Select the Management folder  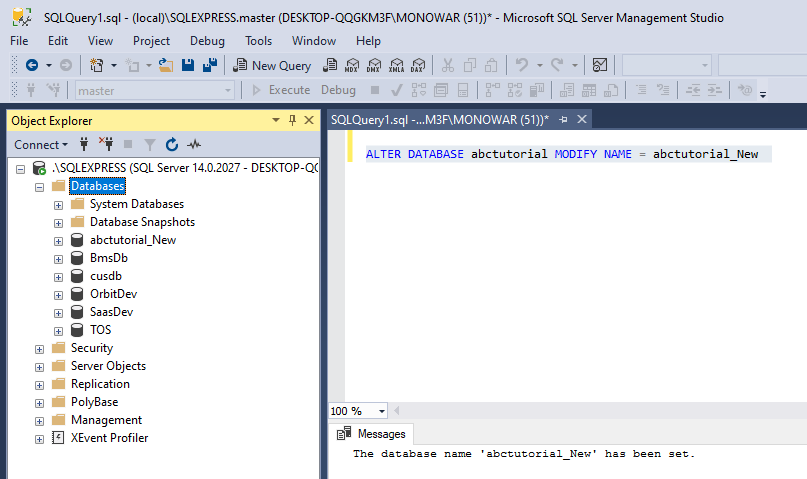click(106, 420)
